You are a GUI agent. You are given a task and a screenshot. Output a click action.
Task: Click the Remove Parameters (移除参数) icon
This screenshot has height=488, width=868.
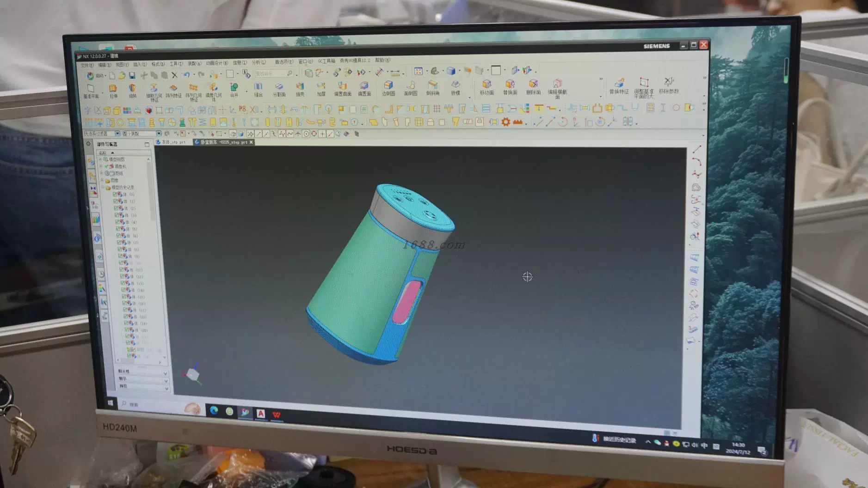click(669, 83)
